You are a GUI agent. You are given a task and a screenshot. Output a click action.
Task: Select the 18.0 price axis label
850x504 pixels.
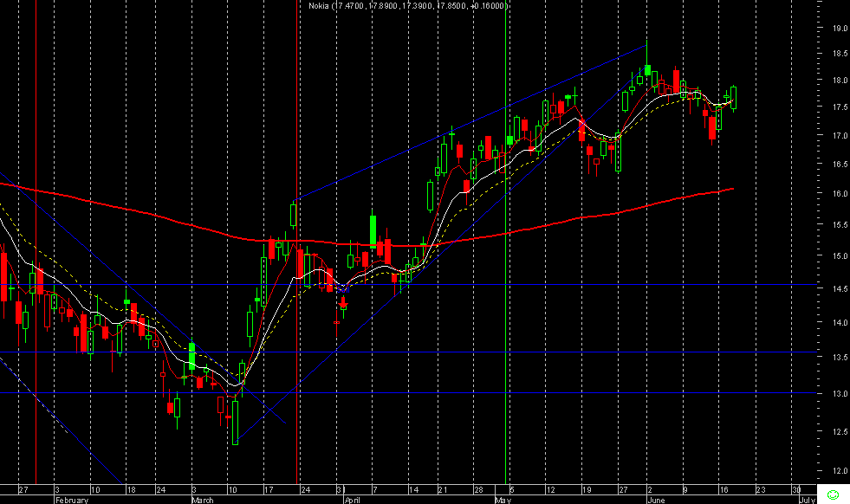[840, 81]
